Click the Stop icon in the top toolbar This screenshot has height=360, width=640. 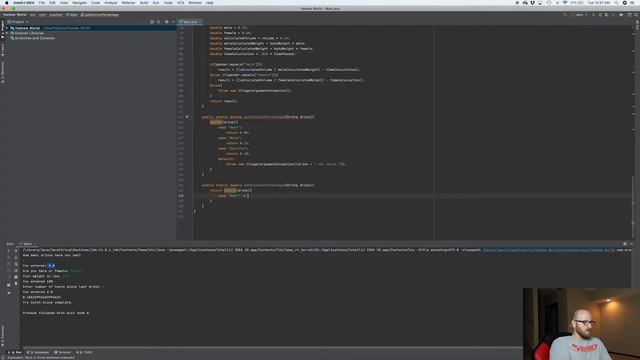coord(613,15)
